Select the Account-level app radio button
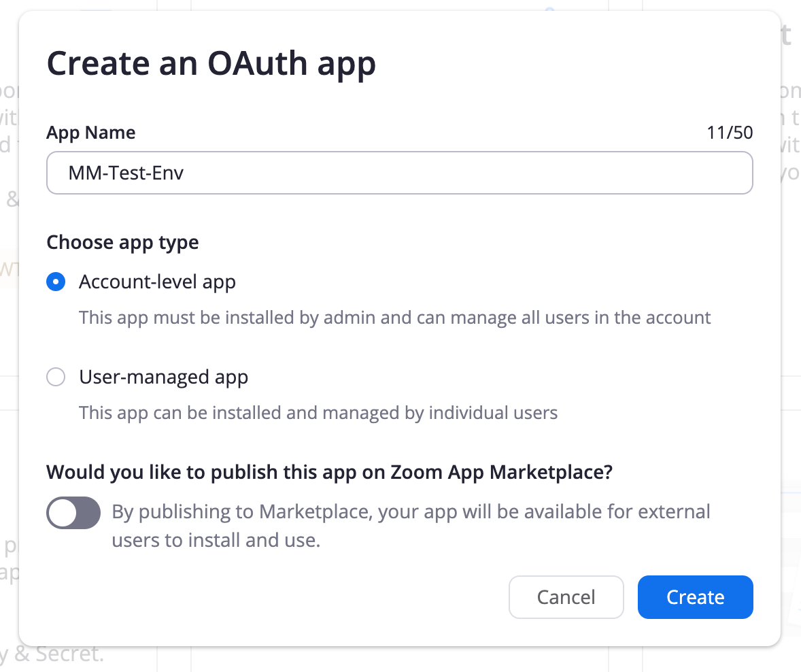Screen dimensions: 801x672 pyautogui.click(x=56, y=282)
